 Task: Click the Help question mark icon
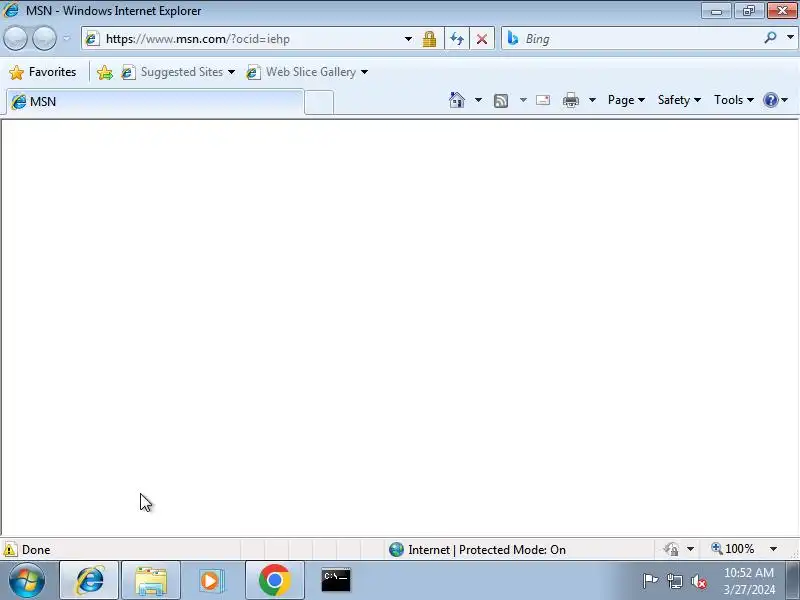click(770, 100)
